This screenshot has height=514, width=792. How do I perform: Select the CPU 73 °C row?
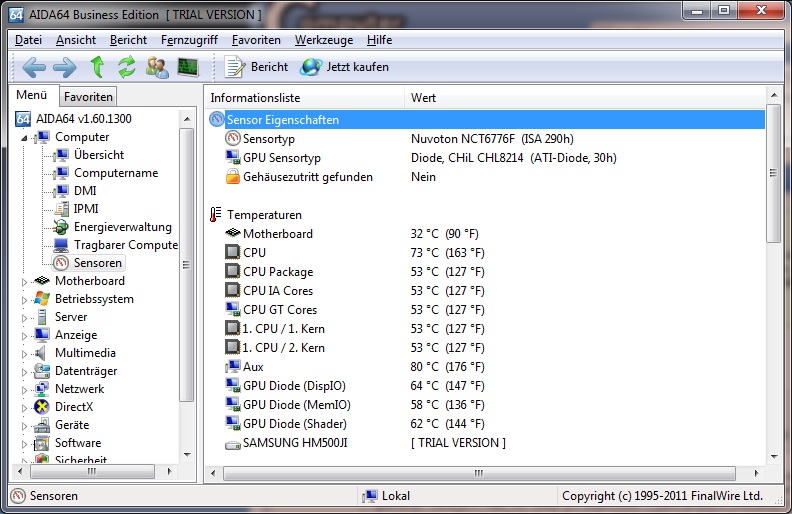coord(487,252)
